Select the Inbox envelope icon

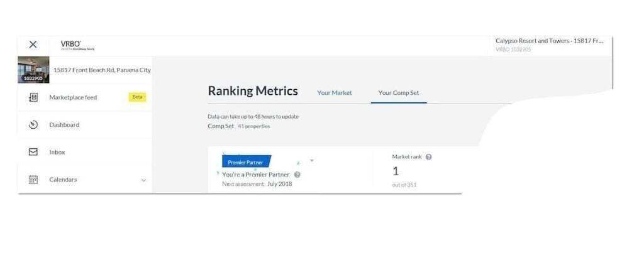33,152
